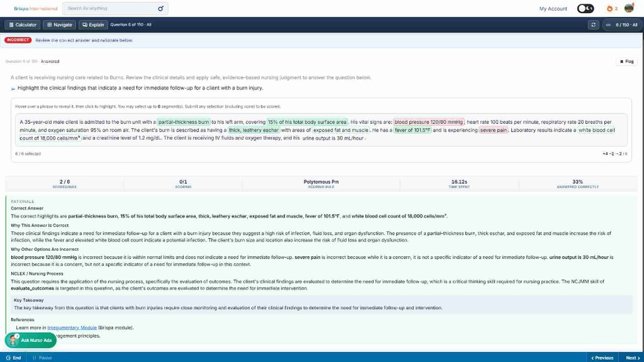
Task: Click the Brispa International logo
Action: pyautogui.click(x=36, y=8)
